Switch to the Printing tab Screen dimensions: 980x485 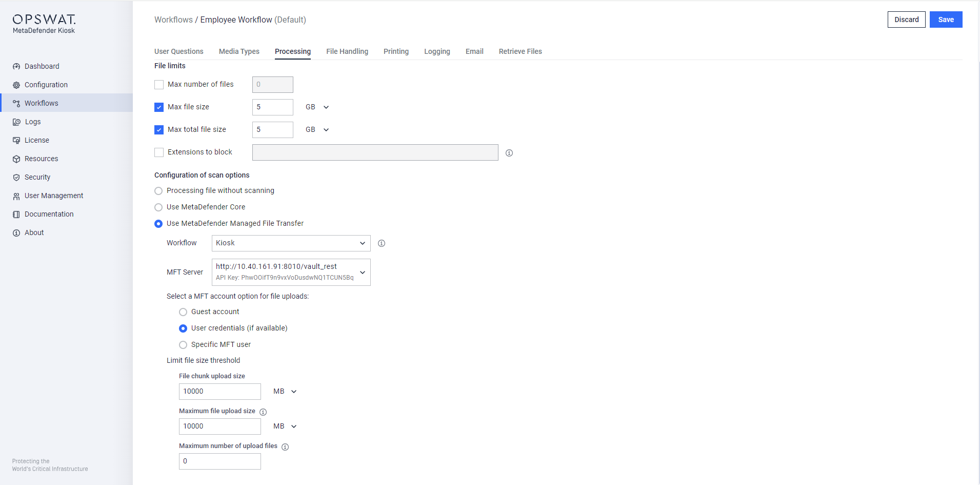(x=396, y=51)
